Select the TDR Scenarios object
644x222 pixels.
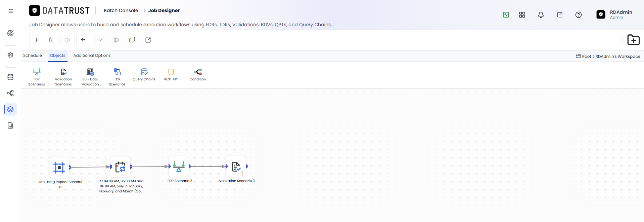pyautogui.click(x=117, y=77)
